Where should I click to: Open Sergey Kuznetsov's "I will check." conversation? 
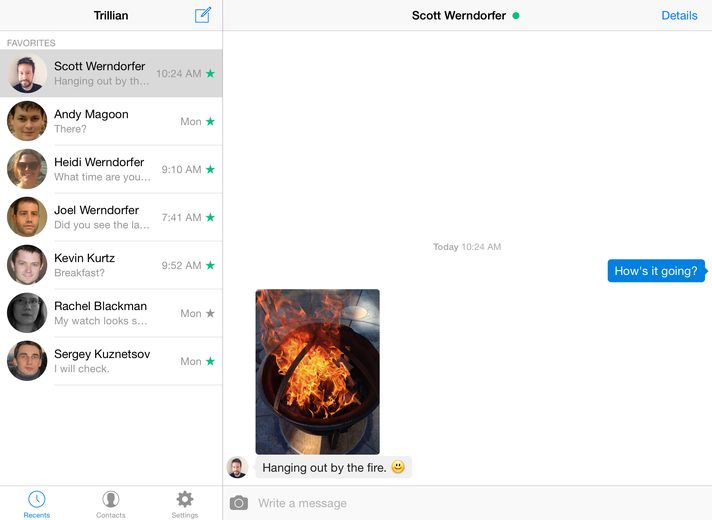click(111, 361)
